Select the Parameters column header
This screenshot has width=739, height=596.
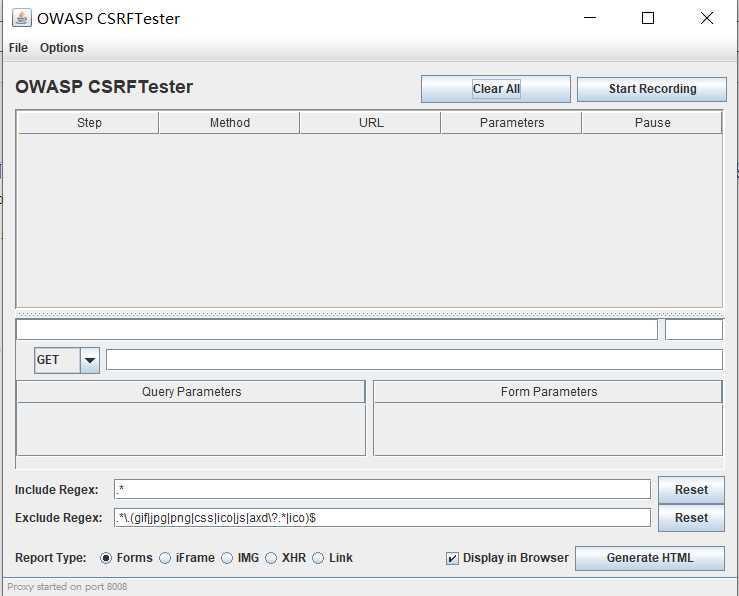coord(512,122)
